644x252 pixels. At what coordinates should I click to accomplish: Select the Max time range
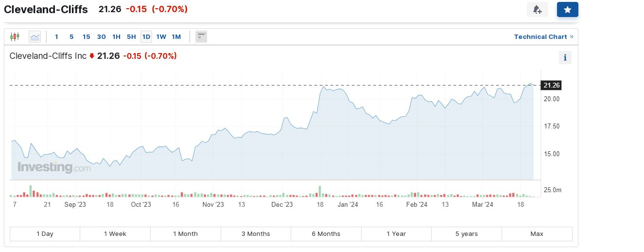537,234
